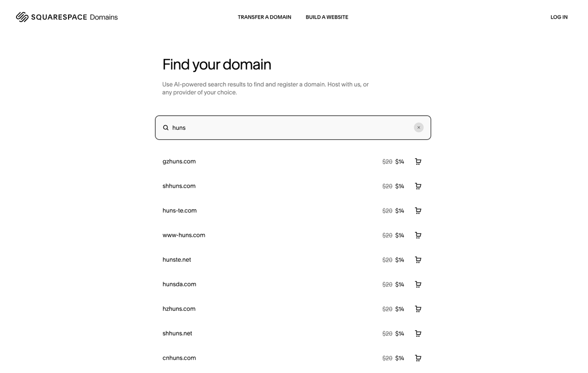Add hunsda.com to cart
The width and height of the screenshot is (588, 373).
point(418,284)
